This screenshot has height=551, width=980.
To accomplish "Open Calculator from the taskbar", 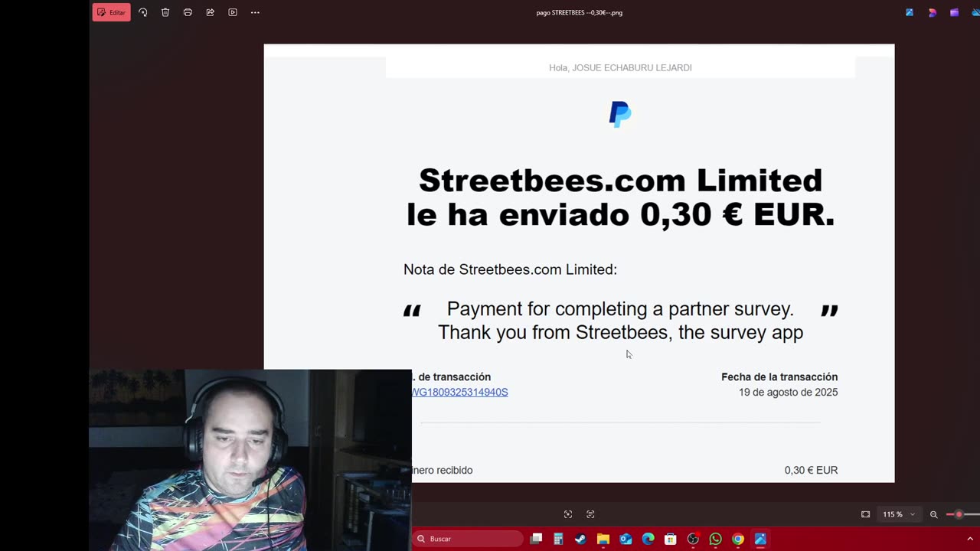I will pos(558,539).
